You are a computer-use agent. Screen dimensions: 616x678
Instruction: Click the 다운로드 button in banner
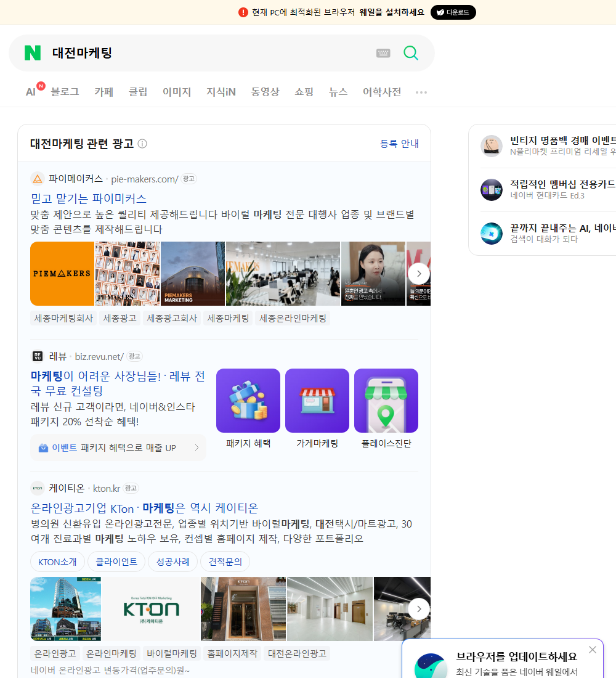453,12
